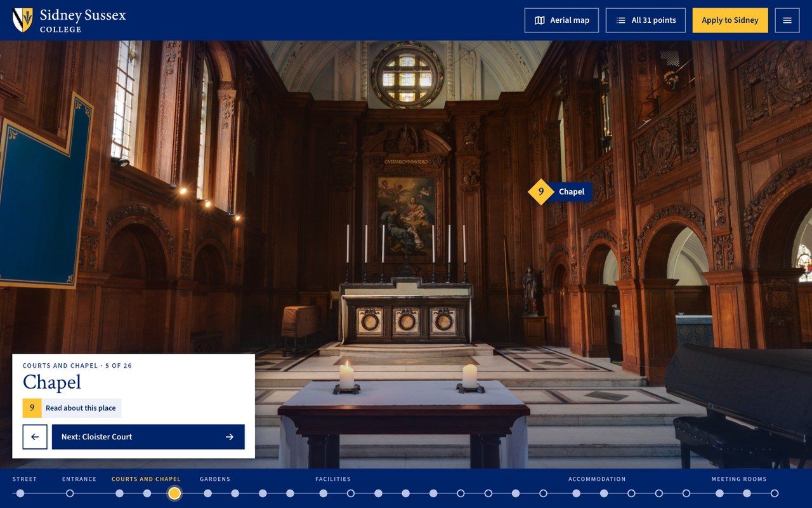
Task: Open the hamburger menu in the header
Action: pos(787,20)
